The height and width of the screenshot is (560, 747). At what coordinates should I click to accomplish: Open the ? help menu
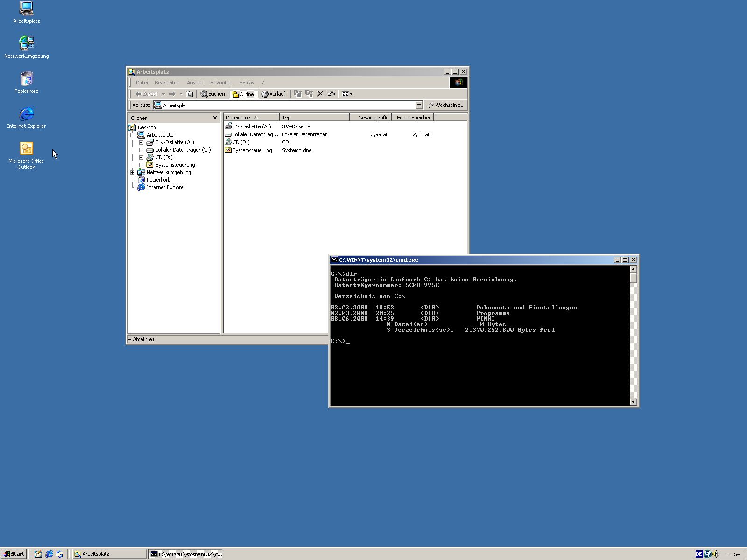pyautogui.click(x=262, y=83)
